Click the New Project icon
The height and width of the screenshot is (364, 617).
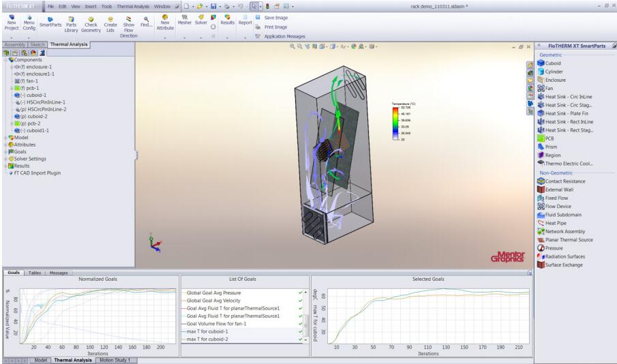tap(12, 22)
